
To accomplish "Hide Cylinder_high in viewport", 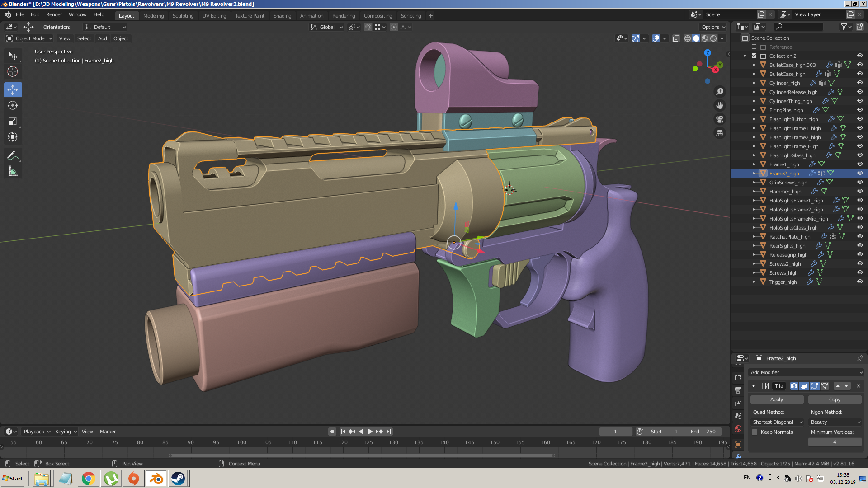I will pyautogui.click(x=860, y=83).
